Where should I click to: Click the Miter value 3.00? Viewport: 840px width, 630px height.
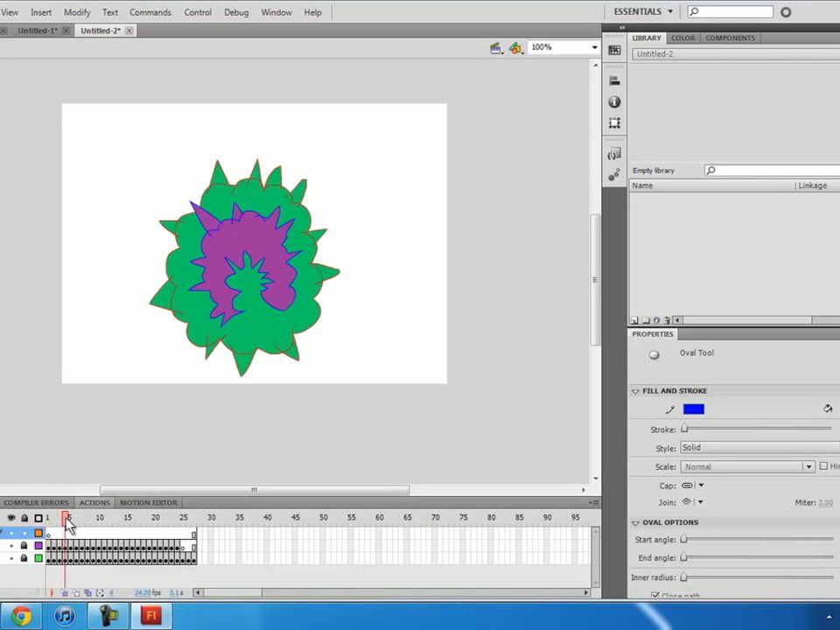[825, 503]
